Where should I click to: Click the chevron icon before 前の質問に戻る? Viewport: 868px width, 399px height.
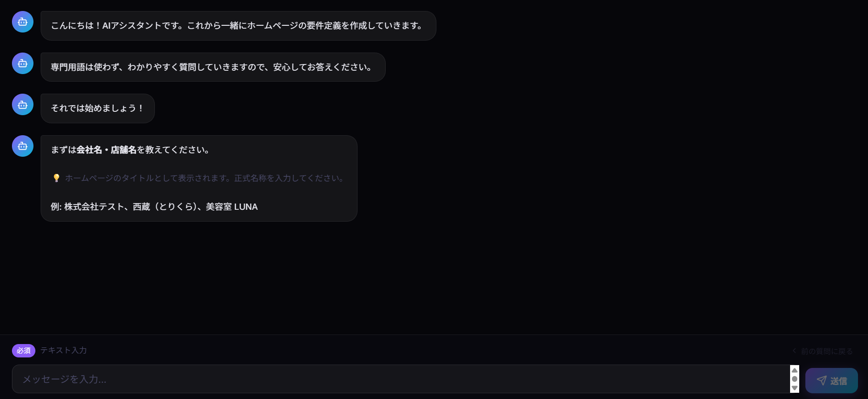pyautogui.click(x=794, y=350)
